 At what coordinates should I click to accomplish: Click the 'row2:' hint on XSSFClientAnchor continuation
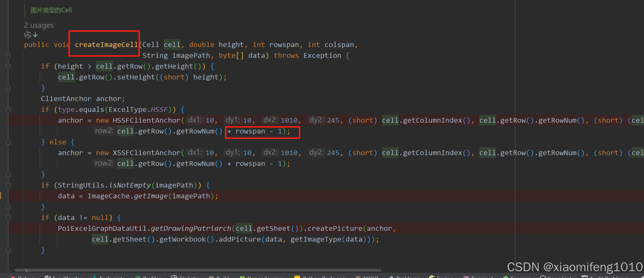pos(104,163)
